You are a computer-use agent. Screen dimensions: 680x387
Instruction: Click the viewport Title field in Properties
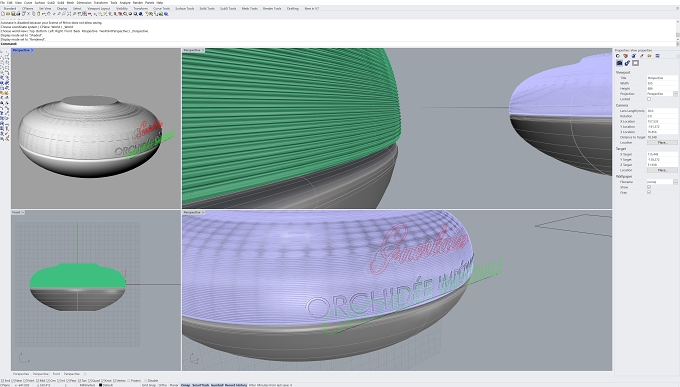pos(662,78)
